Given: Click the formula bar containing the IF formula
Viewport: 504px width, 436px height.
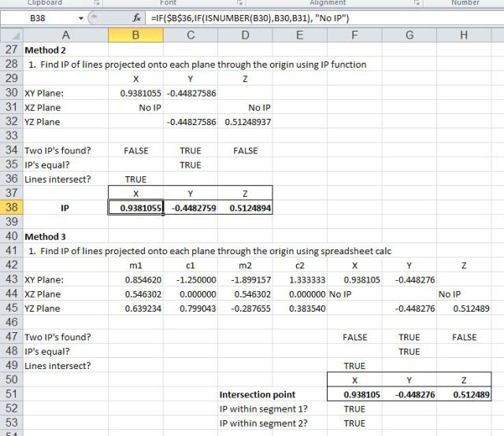Looking at the screenshot, I should coord(315,17).
